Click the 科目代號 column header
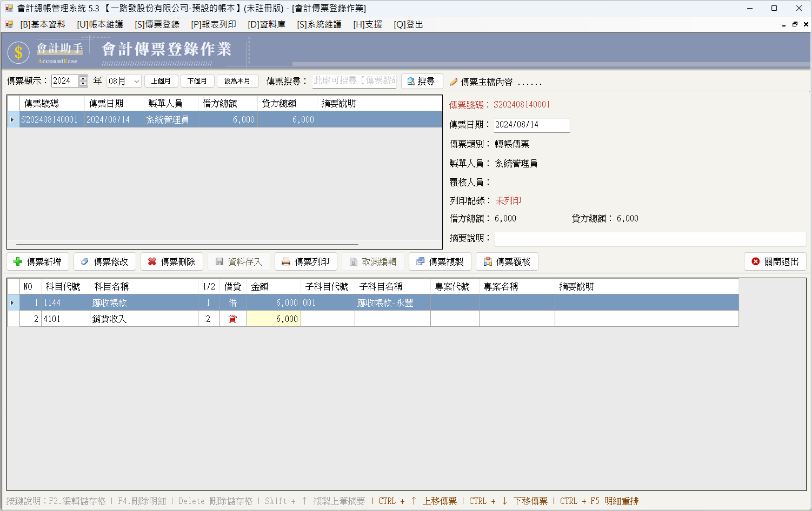This screenshot has height=511, width=812. coord(65,286)
